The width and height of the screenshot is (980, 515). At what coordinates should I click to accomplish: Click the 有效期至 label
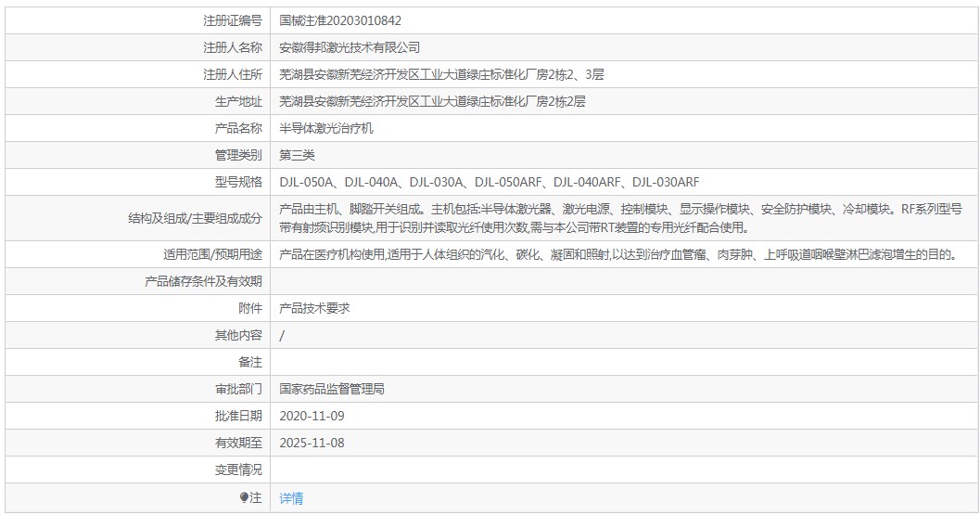tap(239, 443)
